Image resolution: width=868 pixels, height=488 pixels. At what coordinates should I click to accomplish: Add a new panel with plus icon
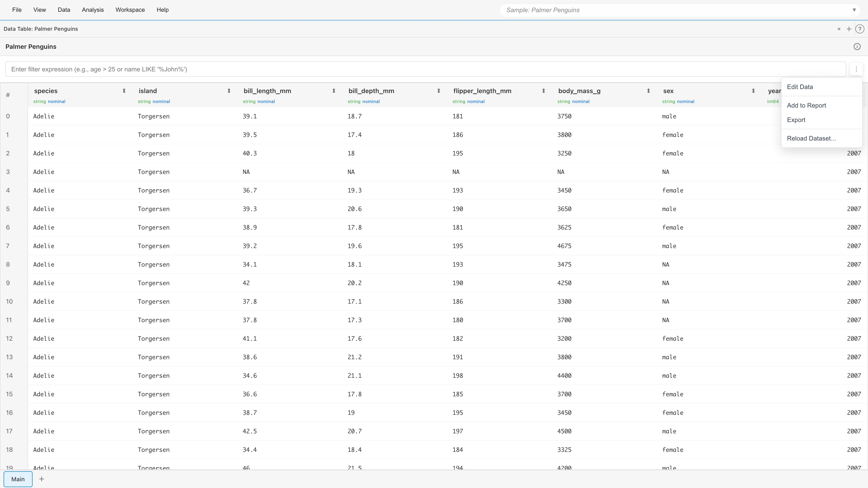849,29
